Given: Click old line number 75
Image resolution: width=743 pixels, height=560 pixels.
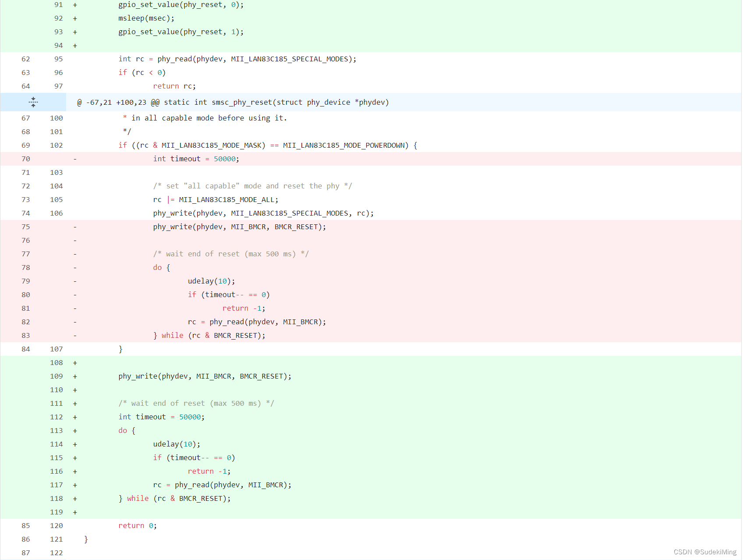Looking at the screenshot, I should pos(26,227).
